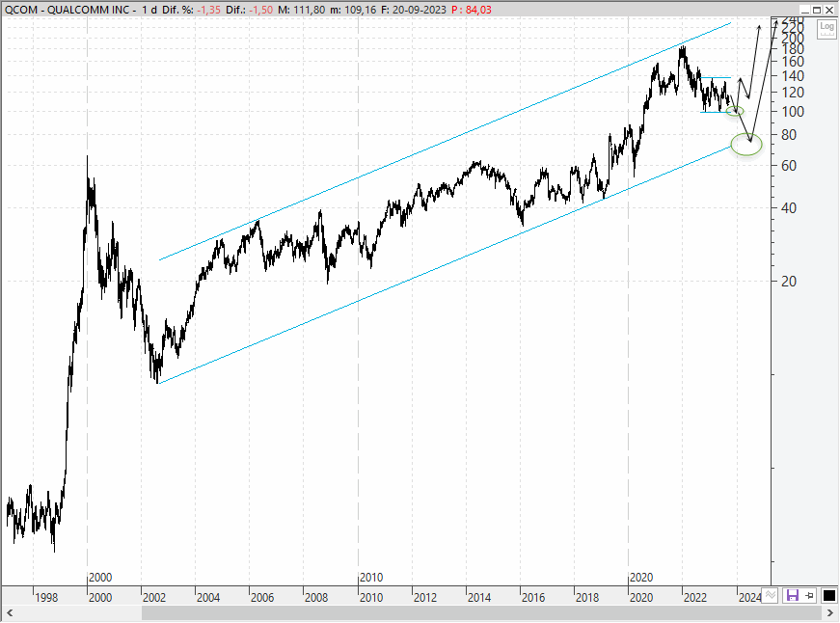Click the Dif. value -1,50
The image size is (840, 623).
tap(259, 10)
